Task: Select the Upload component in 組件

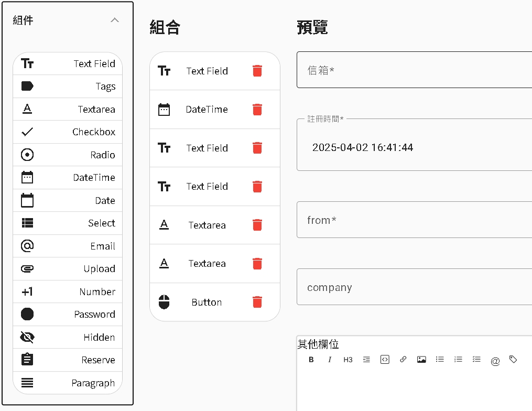Action: pos(68,269)
